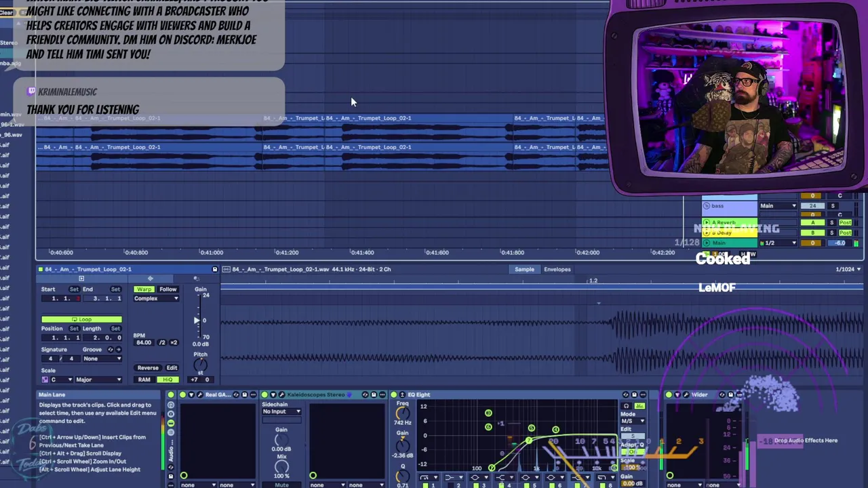Open the Sidechain No Input dropdown
Viewport: 868px width, 488px height.
281,411
